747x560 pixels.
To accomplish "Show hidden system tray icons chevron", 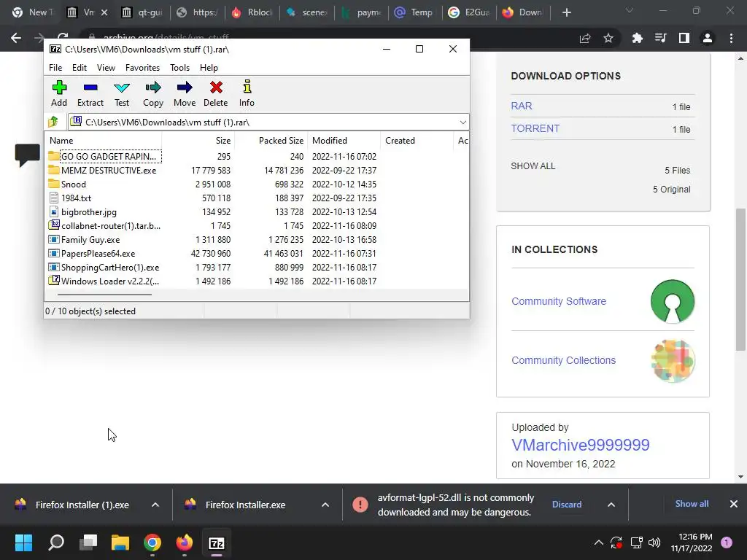I will (599, 542).
